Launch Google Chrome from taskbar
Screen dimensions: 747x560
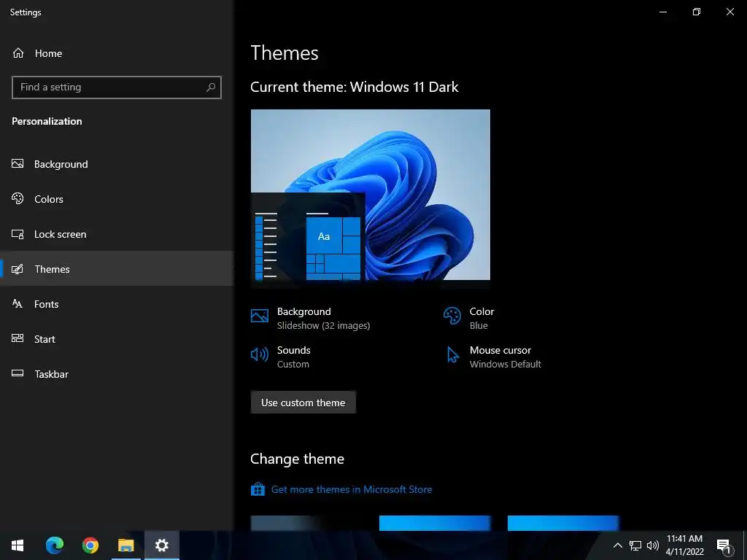coord(90,545)
